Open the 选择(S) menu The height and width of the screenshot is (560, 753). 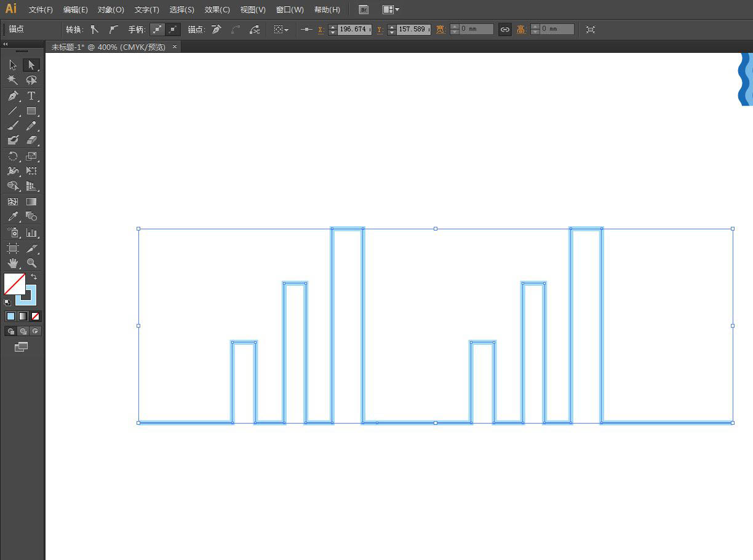click(182, 10)
